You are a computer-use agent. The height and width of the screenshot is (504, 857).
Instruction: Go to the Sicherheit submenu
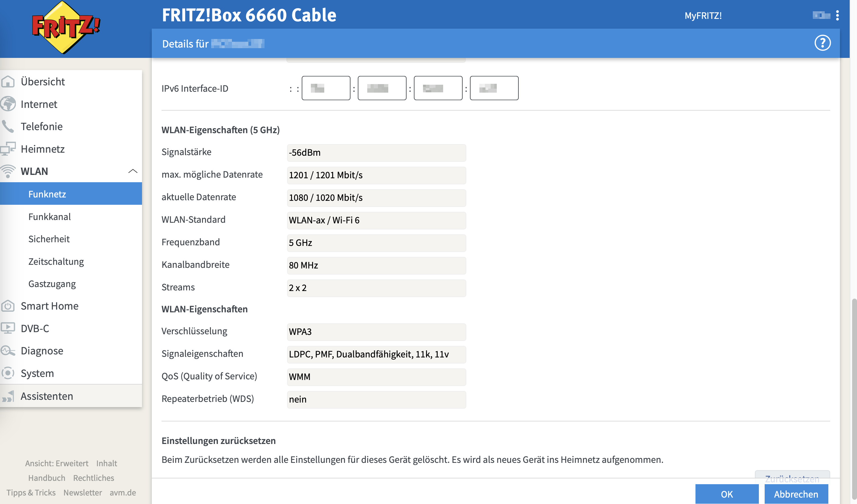coord(49,239)
